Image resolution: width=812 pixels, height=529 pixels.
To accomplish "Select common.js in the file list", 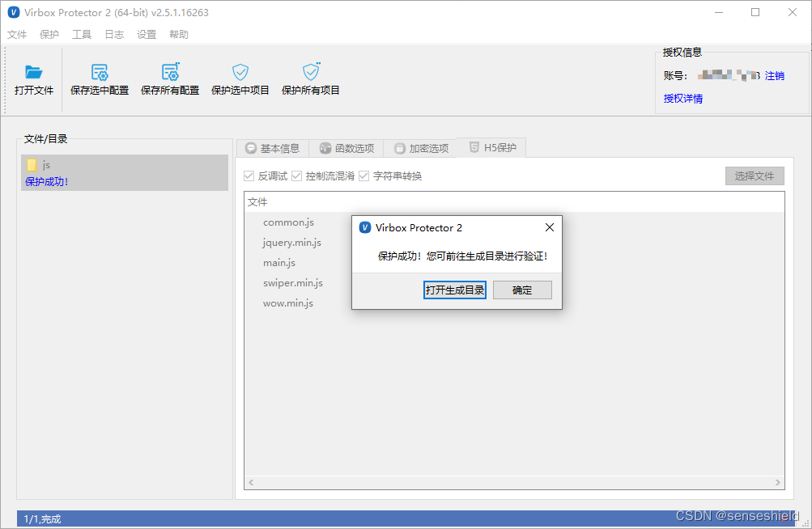I will 287,222.
